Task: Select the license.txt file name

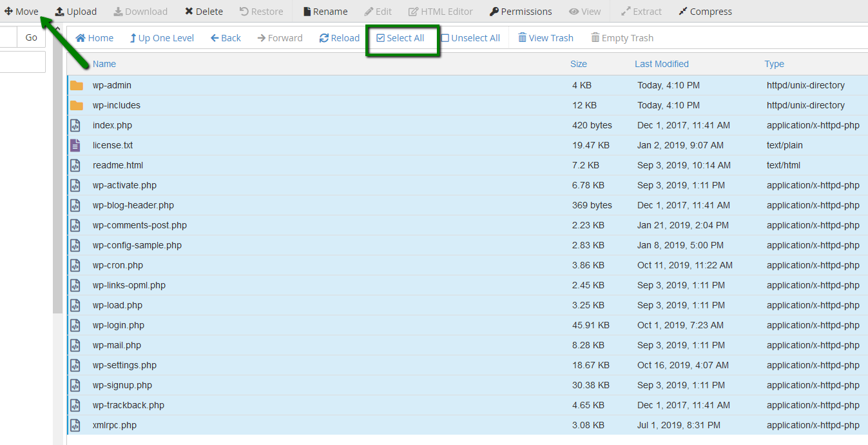Action: (113, 145)
